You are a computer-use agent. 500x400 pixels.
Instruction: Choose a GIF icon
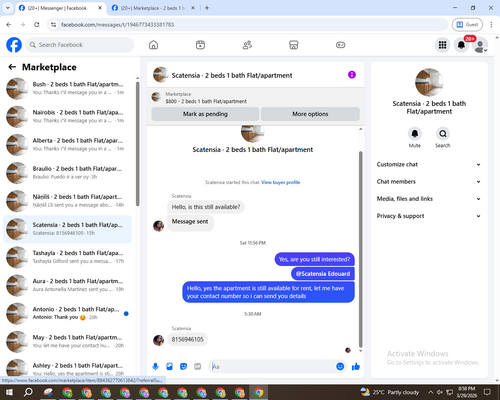tap(197, 367)
